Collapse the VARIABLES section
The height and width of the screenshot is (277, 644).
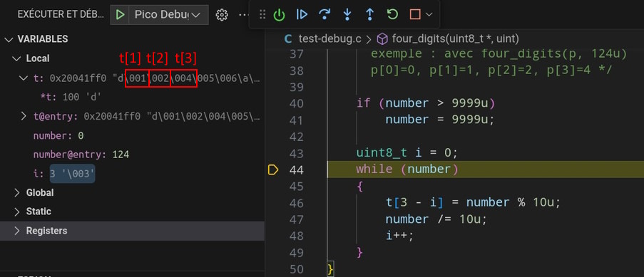pos(9,39)
